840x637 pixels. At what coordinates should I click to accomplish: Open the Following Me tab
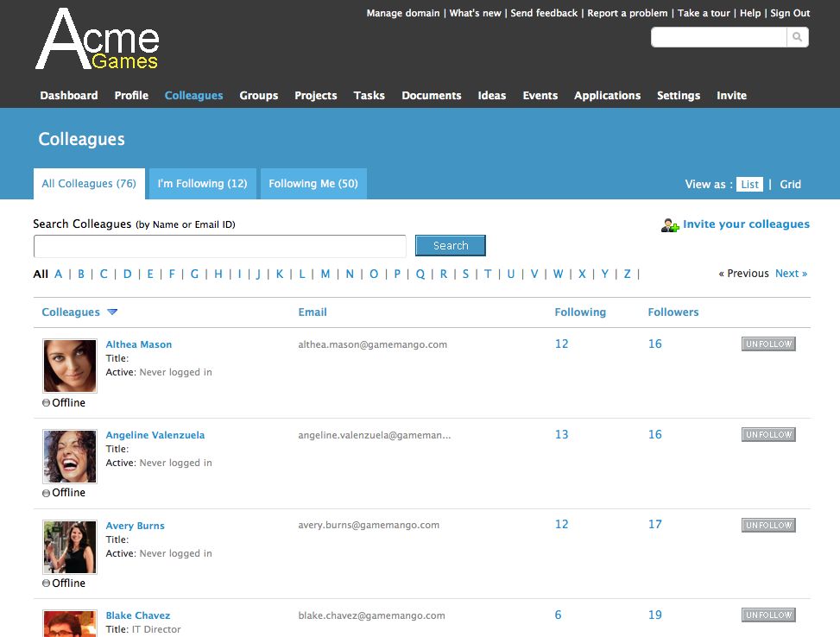pos(313,184)
